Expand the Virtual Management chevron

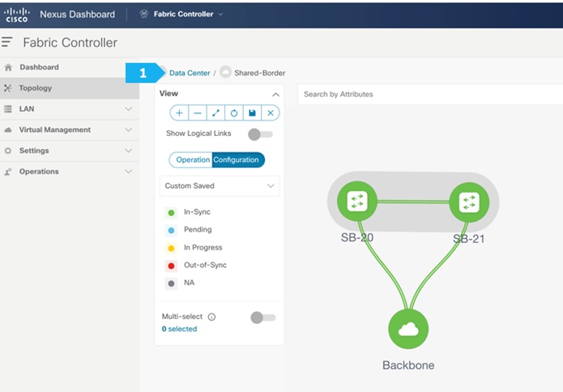[x=128, y=130]
